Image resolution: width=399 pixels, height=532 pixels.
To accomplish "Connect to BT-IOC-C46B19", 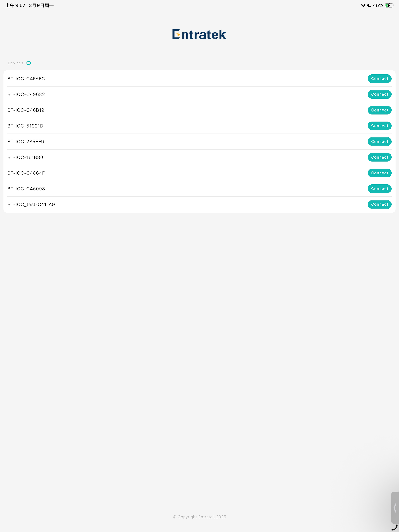I will click(x=379, y=110).
